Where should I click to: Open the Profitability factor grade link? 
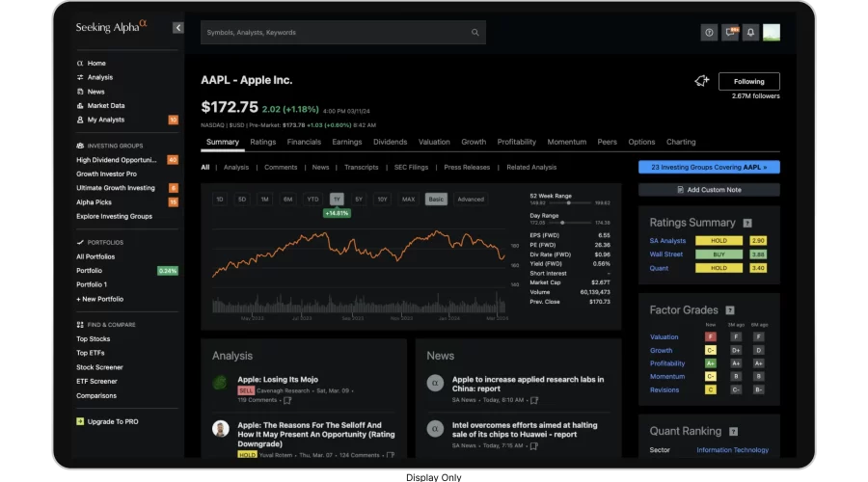tap(667, 363)
